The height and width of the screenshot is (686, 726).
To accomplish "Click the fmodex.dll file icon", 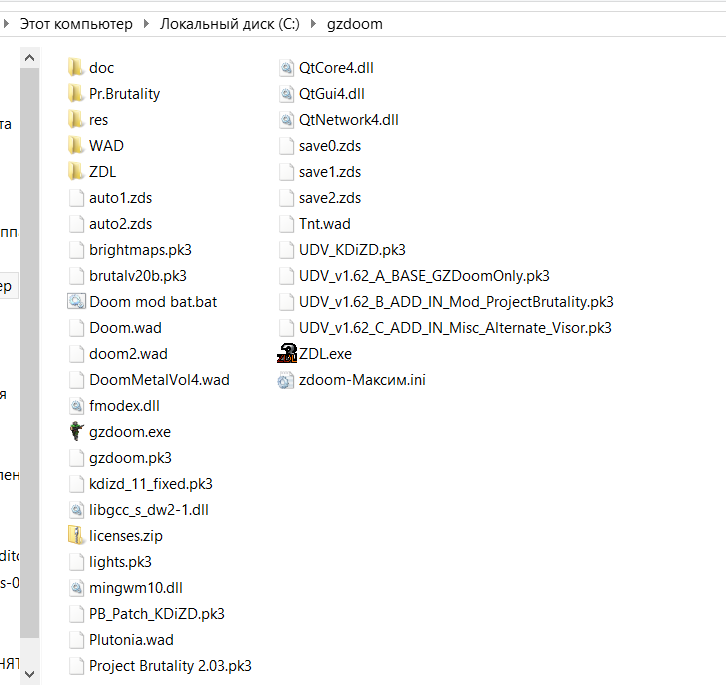I will [x=76, y=406].
